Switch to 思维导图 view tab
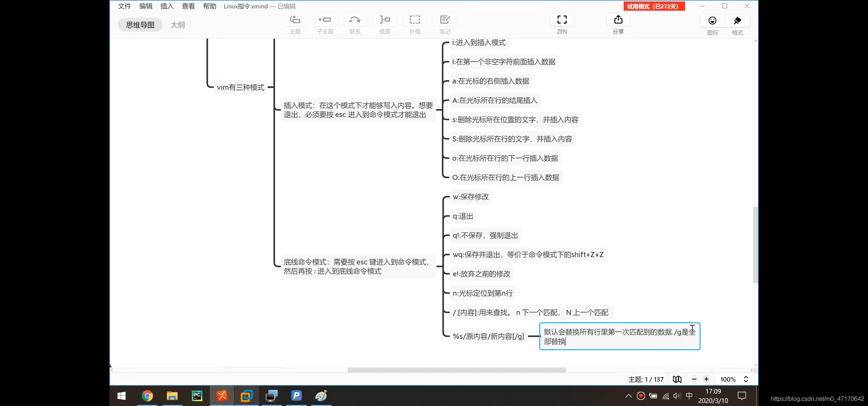This screenshot has height=406, width=868. [140, 25]
